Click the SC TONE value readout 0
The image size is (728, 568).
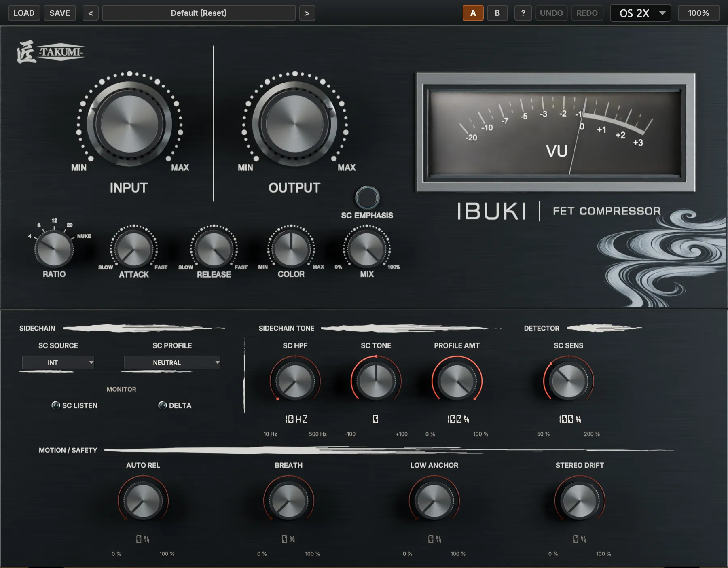[376, 419]
